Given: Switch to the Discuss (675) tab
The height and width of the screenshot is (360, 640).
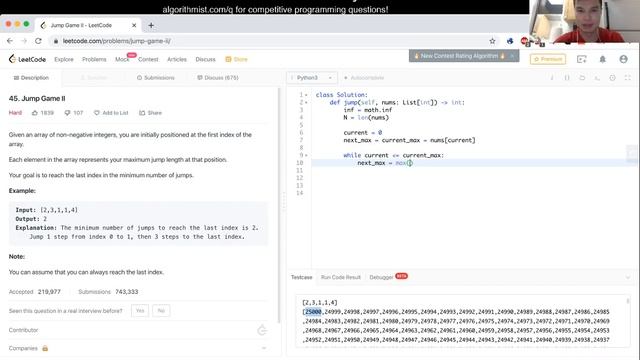Looking at the screenshot, I should point(218,78).
